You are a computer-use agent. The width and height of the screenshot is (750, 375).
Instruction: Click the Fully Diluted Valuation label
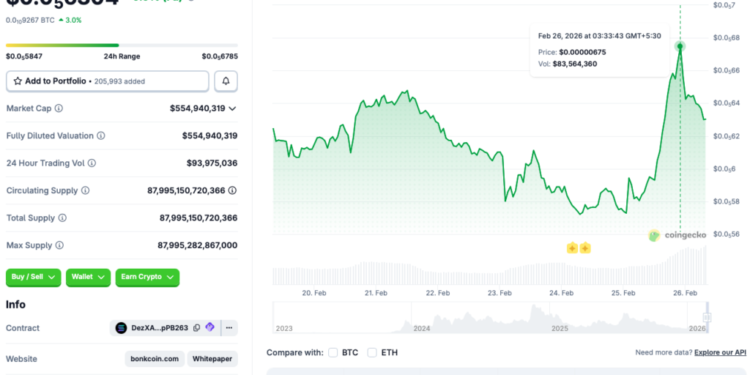pyautogui.click(x=50, y=136)
